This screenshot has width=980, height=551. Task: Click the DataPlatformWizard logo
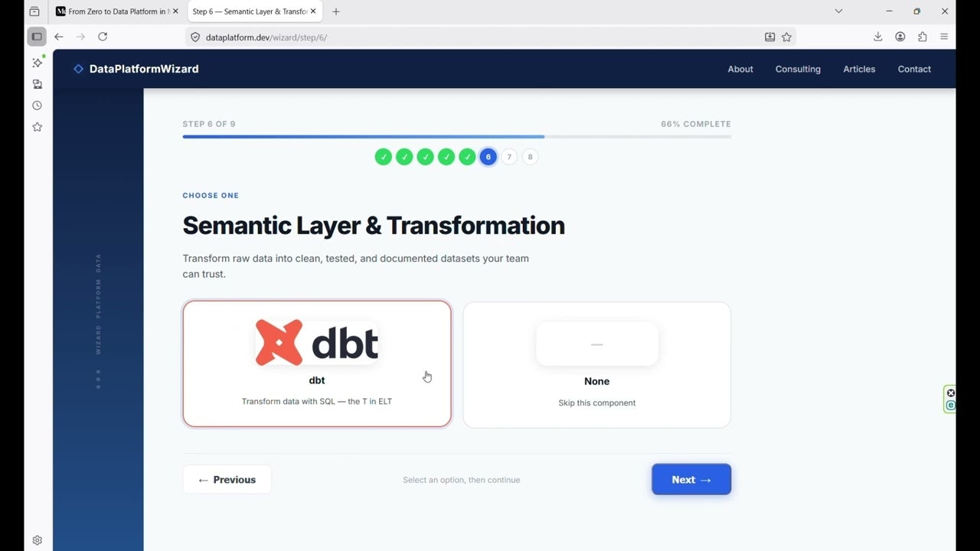pyautogui.click(x=136, y=69)
